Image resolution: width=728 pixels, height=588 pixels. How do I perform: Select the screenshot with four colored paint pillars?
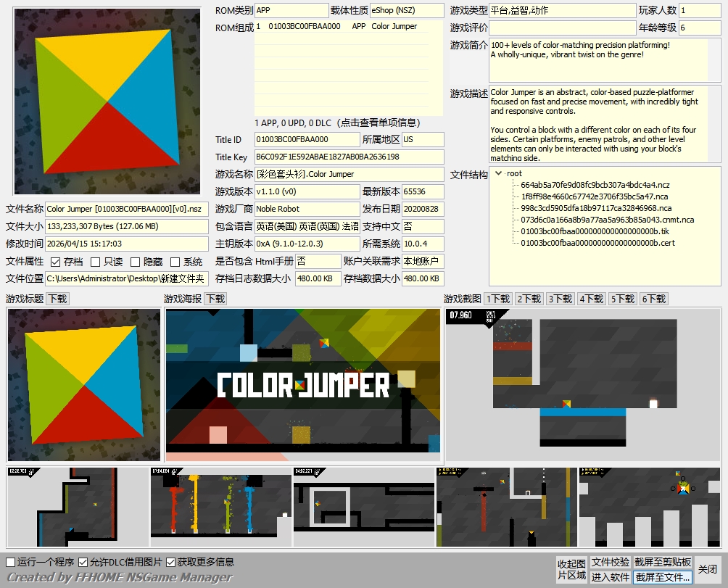pos(219,506)
